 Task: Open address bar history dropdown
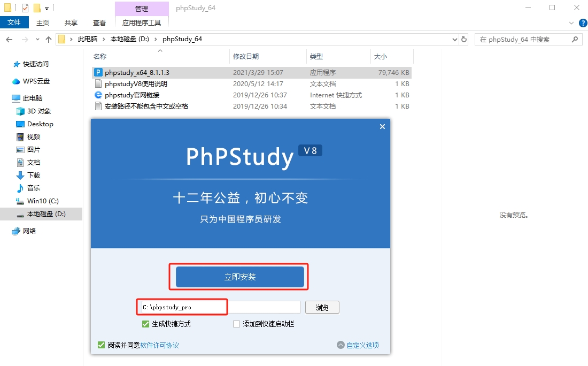pyautogui.click(x=454, y=40)
